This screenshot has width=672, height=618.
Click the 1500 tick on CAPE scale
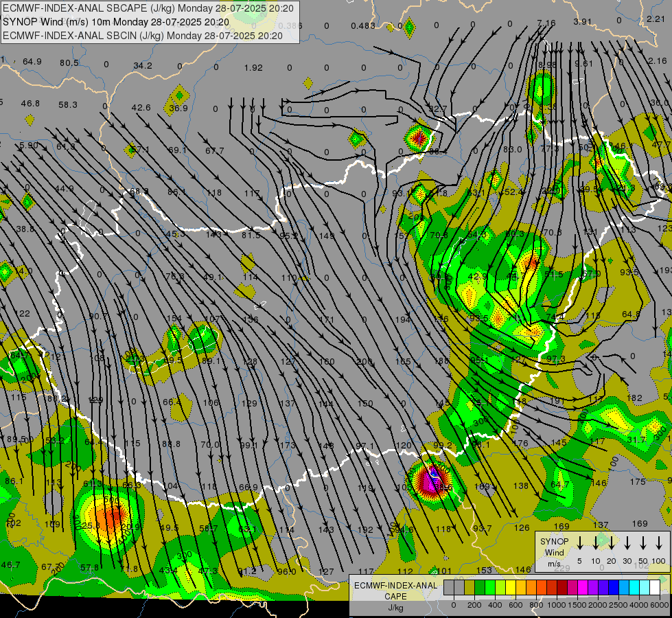[x=577, y=605]
